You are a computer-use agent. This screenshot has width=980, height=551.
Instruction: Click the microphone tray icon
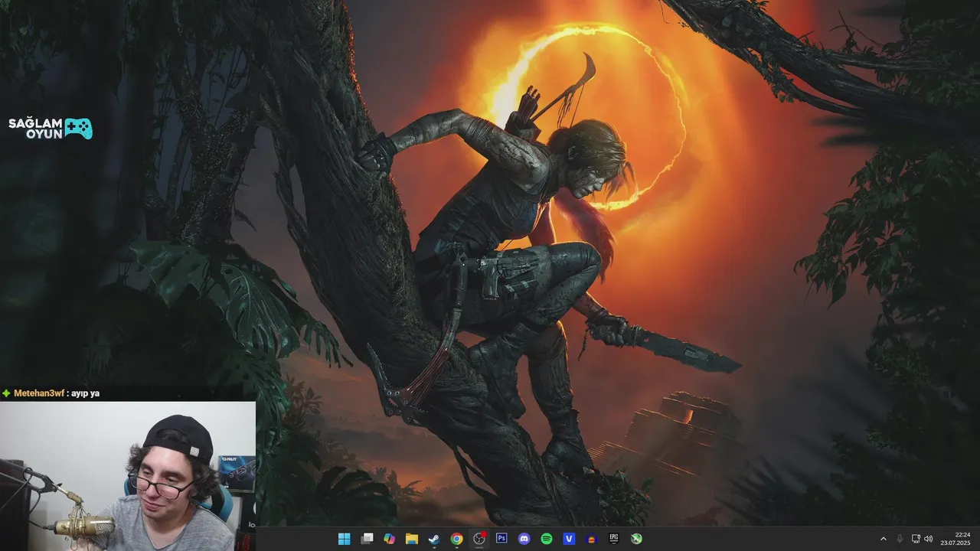(900, 539)
